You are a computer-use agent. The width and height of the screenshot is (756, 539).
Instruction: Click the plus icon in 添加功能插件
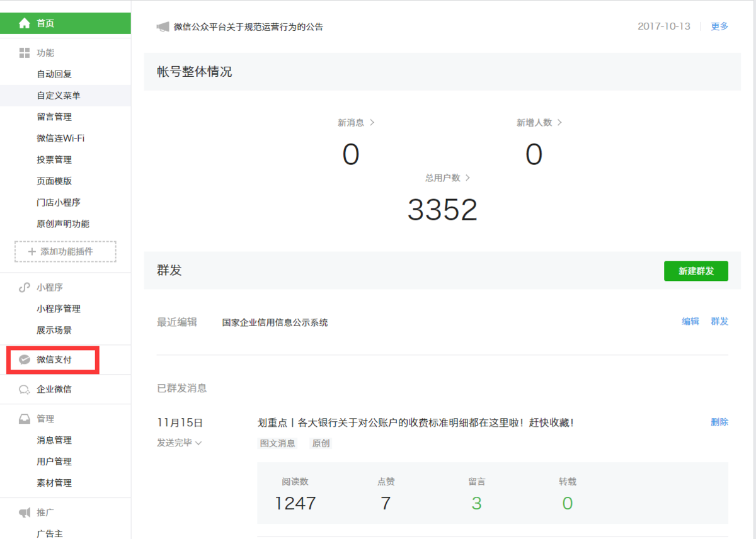click(32, 251)
